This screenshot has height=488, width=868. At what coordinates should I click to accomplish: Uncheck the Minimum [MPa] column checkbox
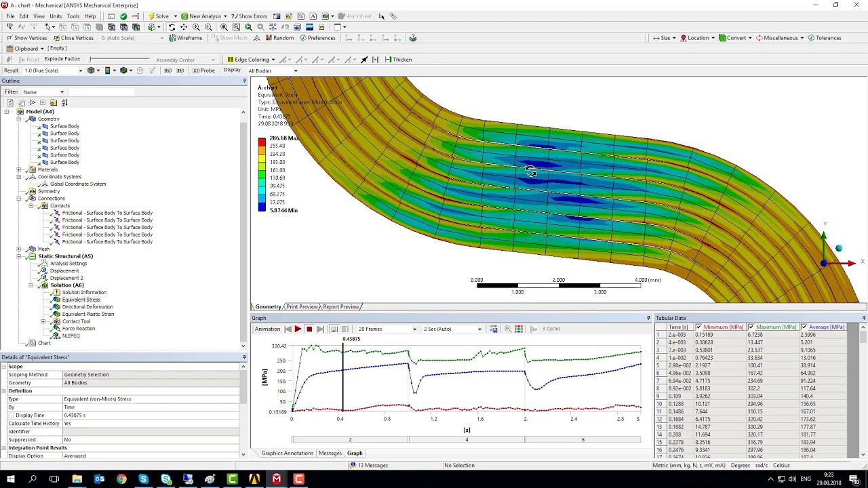pyautogui.click(x=699, y=327)
